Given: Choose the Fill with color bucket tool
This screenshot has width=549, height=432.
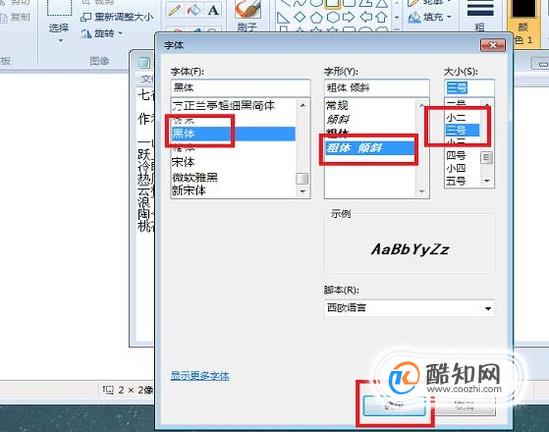Looking at the screenshot, I should click(194, 11).
